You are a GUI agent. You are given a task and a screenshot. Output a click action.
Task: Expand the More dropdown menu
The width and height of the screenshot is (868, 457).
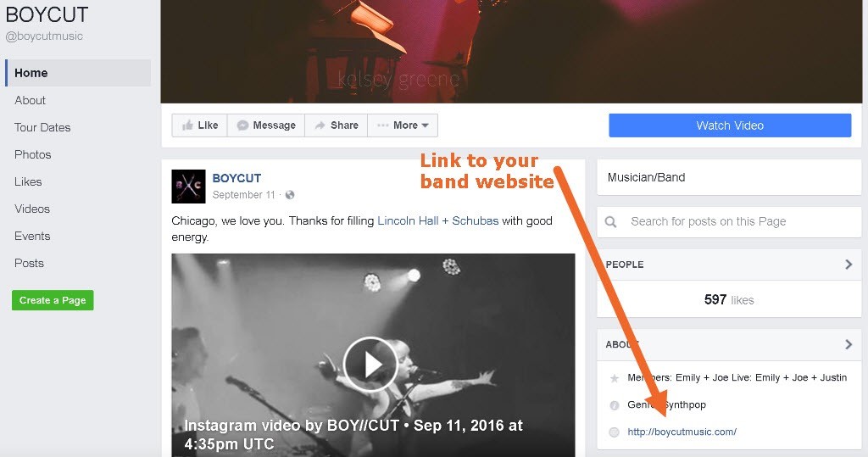tap(403, 125)
